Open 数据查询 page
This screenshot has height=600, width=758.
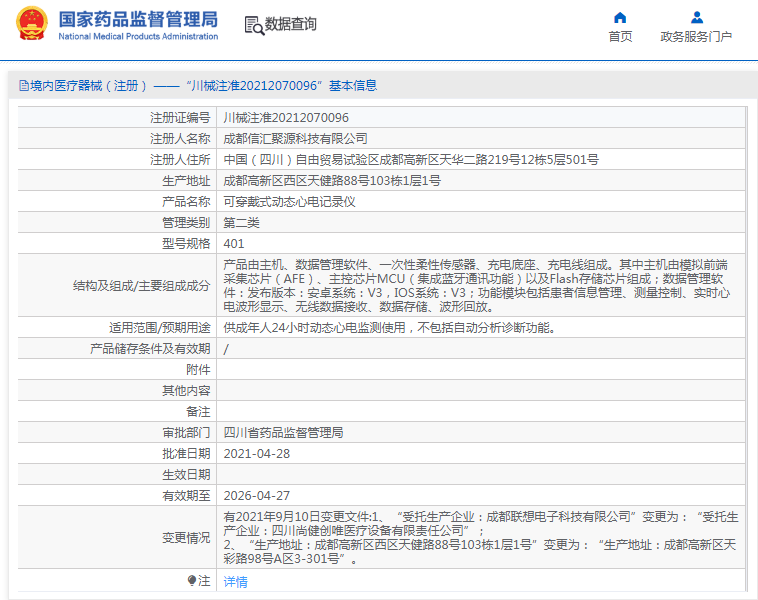(x=291, y=24)
